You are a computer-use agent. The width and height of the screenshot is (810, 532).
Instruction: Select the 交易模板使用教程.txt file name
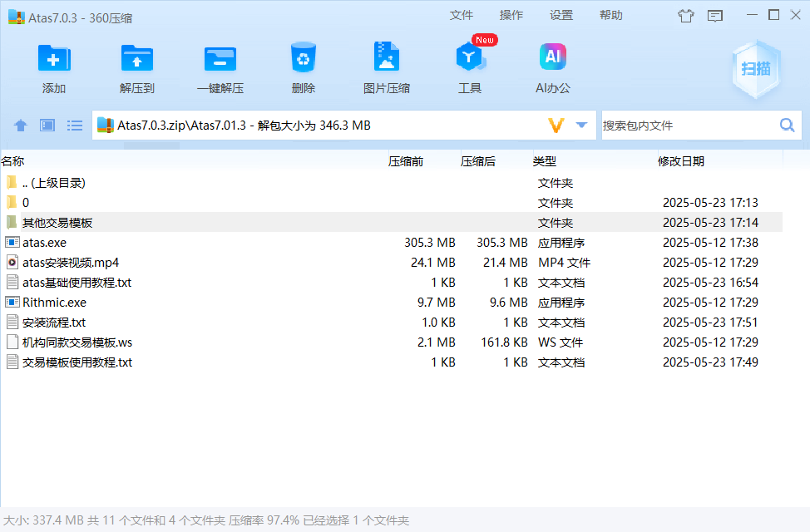pos(77,362)
